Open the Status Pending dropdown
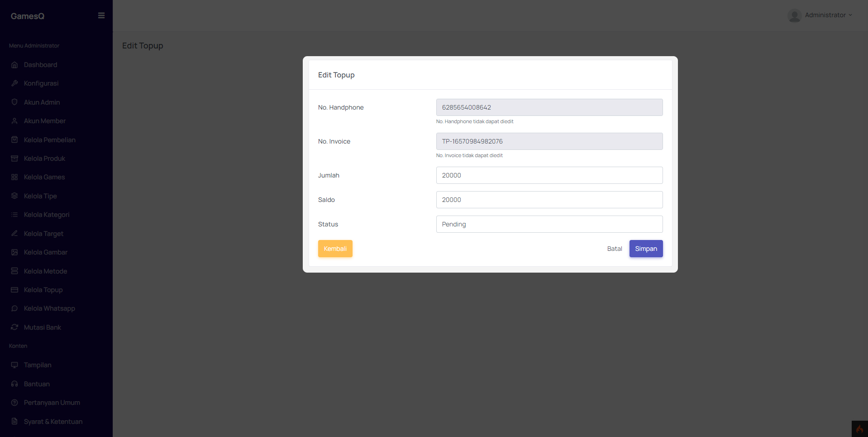Viewport: 868px width, 437px height. 549,224
